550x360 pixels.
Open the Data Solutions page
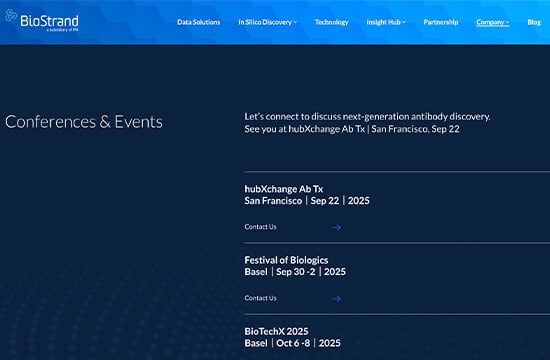pos(199,22)
